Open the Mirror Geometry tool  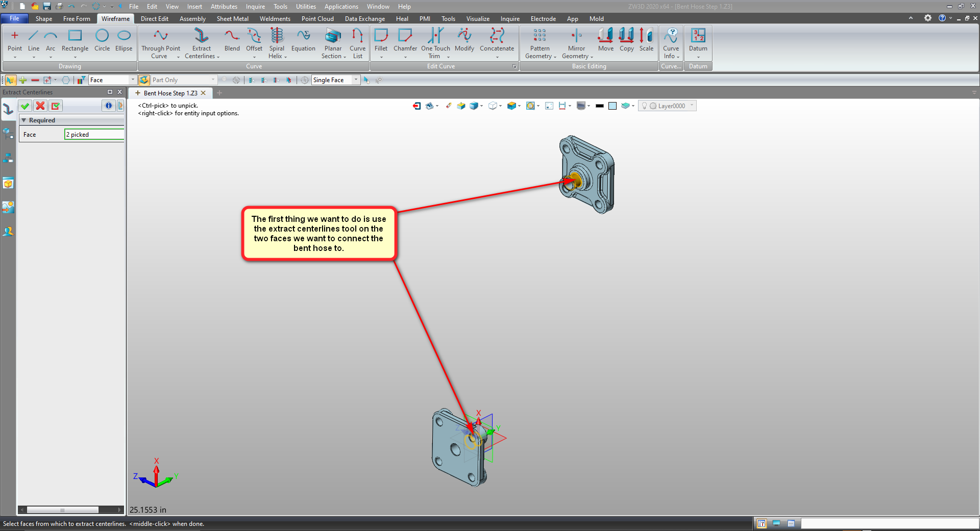(x=576, y=43)
